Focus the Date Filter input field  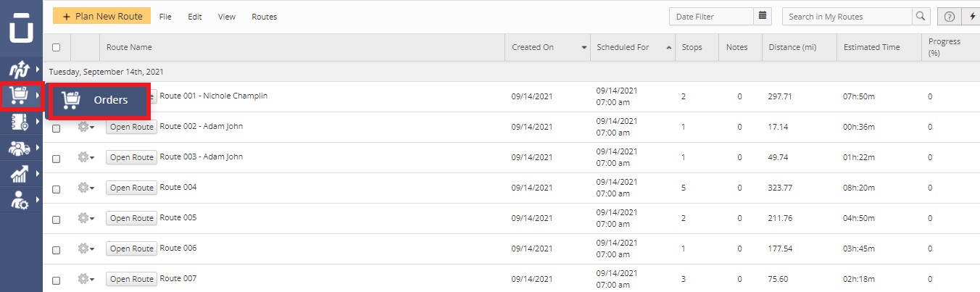click(712, 16)
